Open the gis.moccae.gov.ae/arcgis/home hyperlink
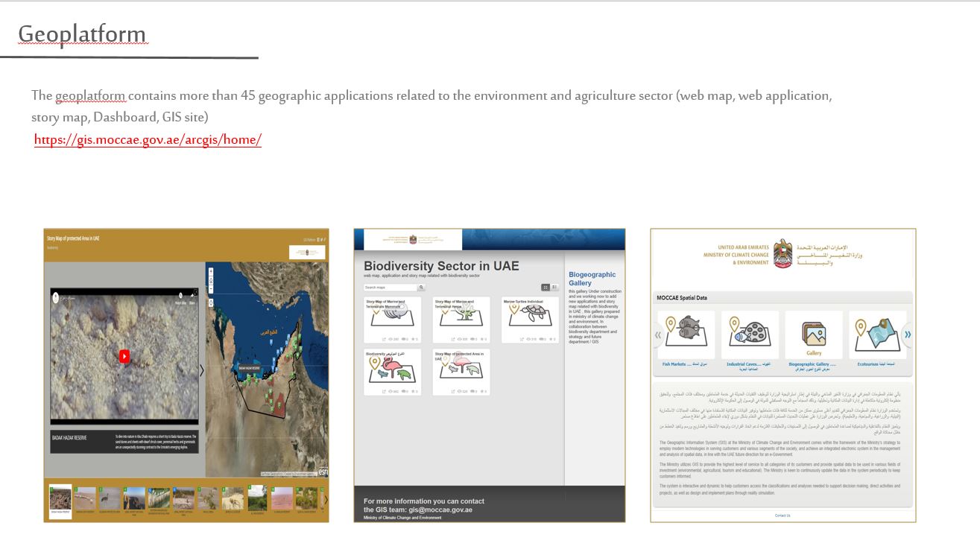980x555 pixels. tap(148, 139)
